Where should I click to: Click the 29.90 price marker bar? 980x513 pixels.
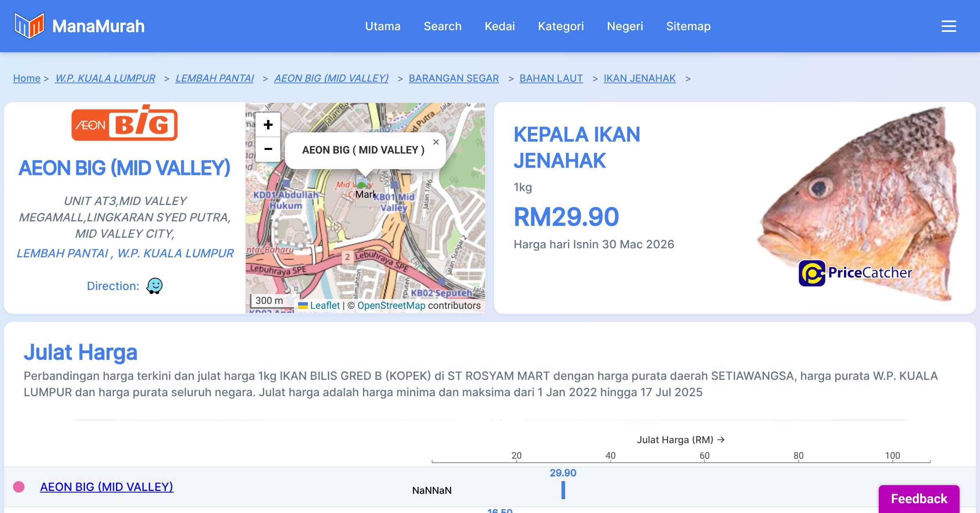click(x=563, y=490)
